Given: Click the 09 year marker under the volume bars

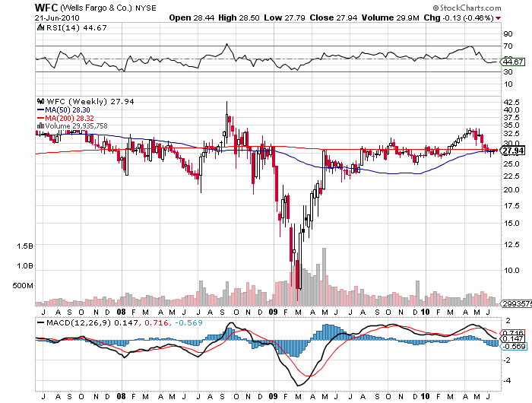Looking at the screenshot, I should (x=273, y=312).
